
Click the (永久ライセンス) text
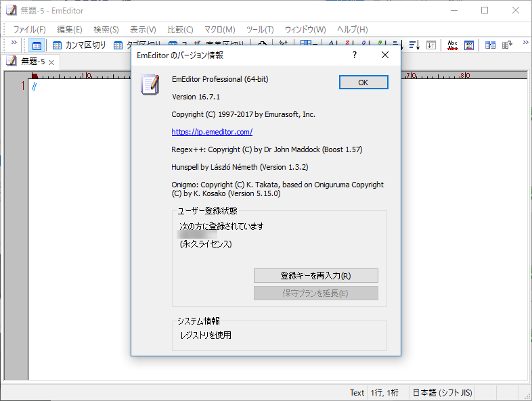(x=206, y=244)
